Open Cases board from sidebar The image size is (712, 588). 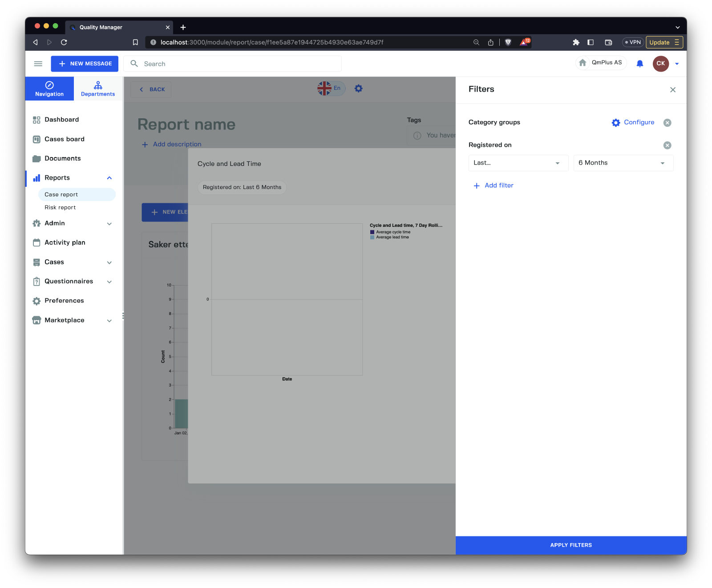coord(64,139)
